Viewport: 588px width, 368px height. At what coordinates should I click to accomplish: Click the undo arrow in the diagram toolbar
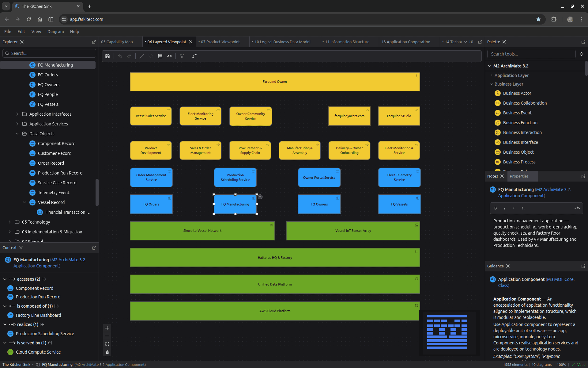pos(120,56)
